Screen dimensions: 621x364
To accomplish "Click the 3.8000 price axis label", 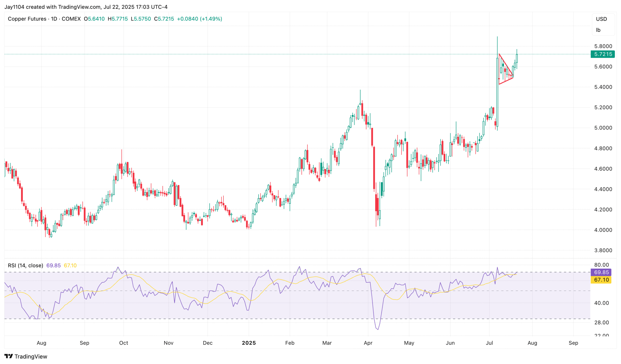I will pos(603,251).
